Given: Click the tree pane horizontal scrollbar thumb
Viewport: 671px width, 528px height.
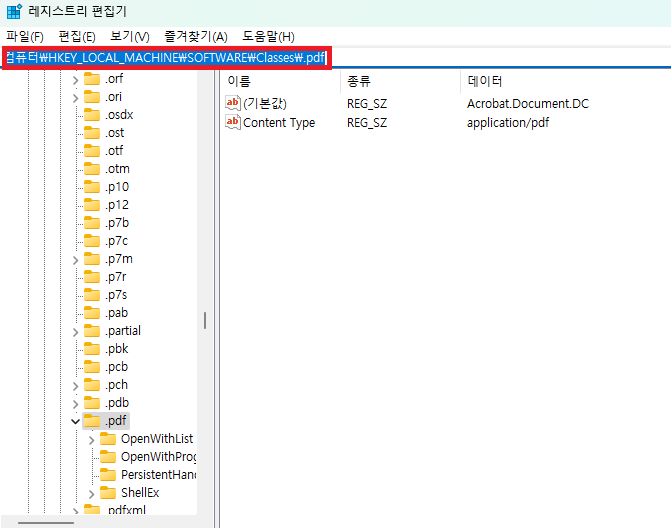Looking at the screenshot, I should click(46, 522).
